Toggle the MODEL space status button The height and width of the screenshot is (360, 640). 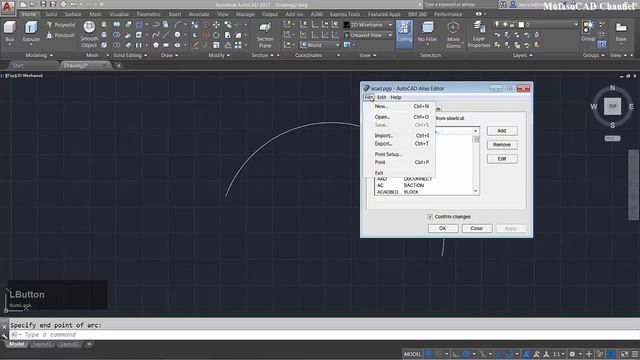tap(412, 354)
